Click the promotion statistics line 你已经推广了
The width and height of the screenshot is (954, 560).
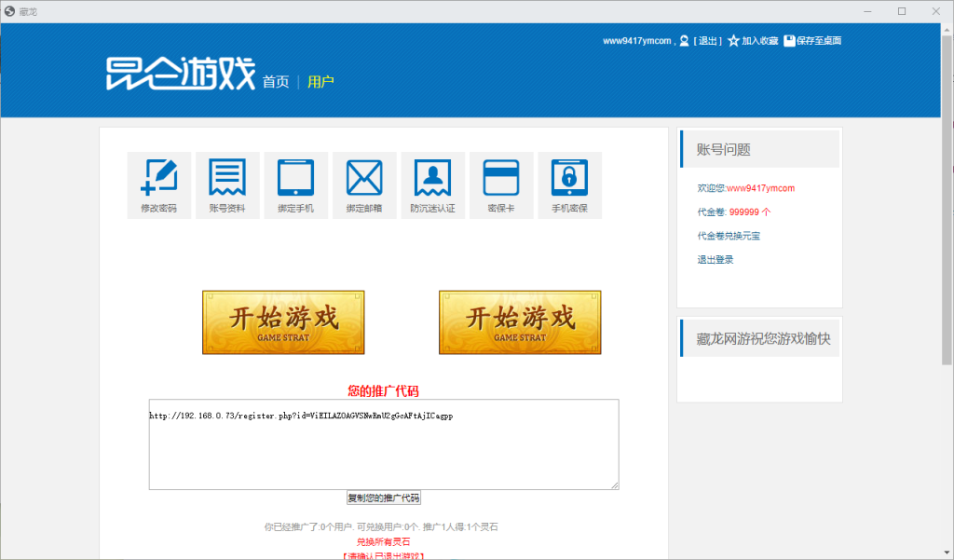coord(381,526)
